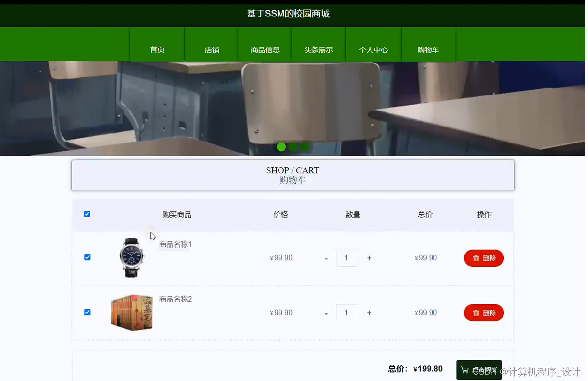Click the 总价 column header

[x=425, y=214]
